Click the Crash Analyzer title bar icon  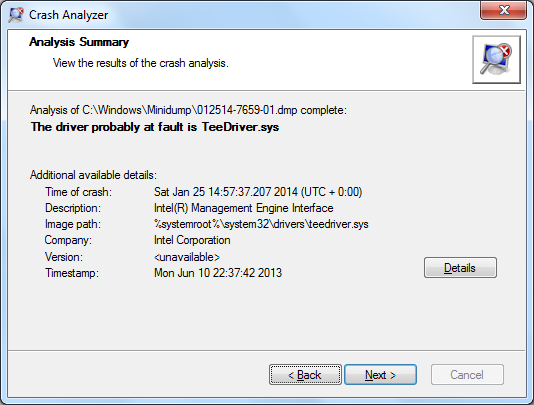[x=16, y=15]
